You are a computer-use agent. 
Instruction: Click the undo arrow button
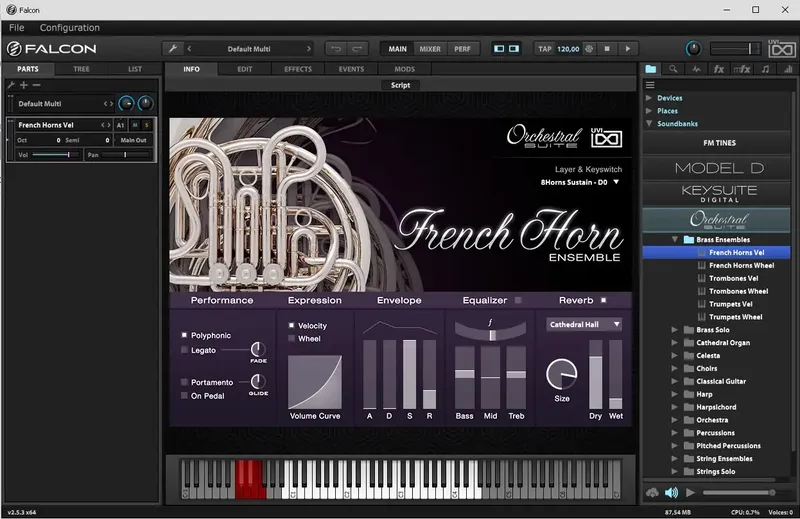[336, 49]
